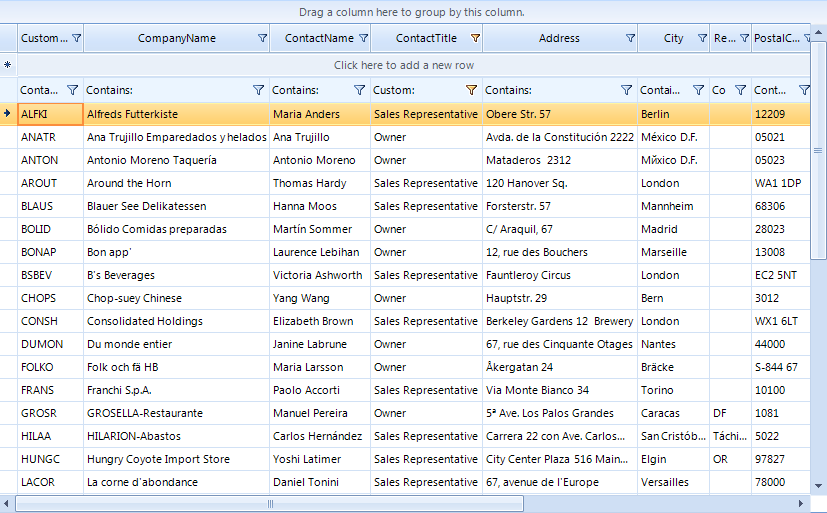Select the 'Via Monte Bianco 34' address cell
Screen dimensions: 827x513
pos(560,390)
